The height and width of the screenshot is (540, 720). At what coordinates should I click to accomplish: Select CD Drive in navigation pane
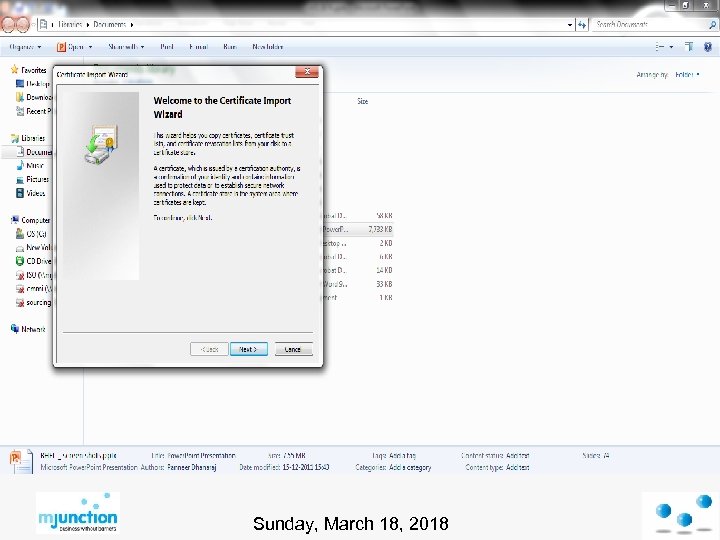(39, 261)
